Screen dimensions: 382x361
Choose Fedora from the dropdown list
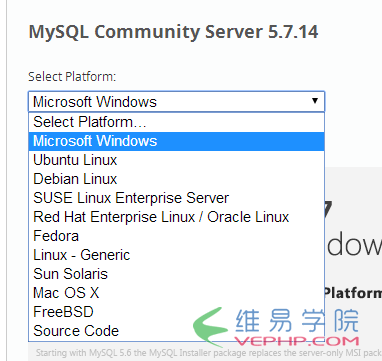(176, 236)
